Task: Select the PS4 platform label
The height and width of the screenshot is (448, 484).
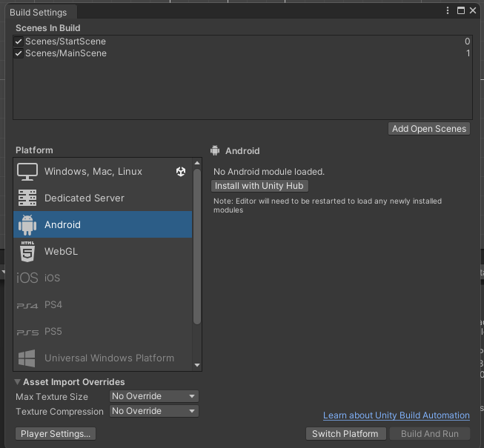Action: click(x=53, y=304)
